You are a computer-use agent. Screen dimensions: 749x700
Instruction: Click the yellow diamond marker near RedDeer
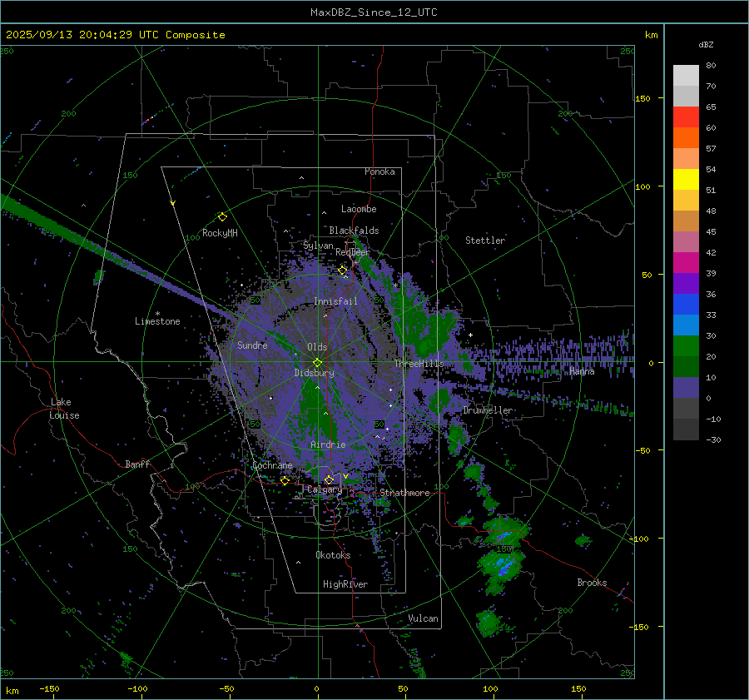coord(343,271)
